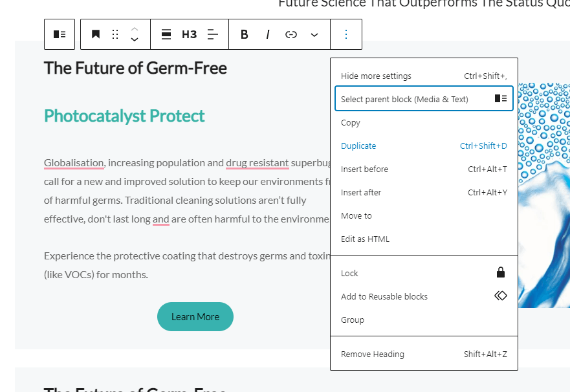Click the Media & Text parent block icon
The height and width of the screenshot is (392, 570).
(60, 34)
